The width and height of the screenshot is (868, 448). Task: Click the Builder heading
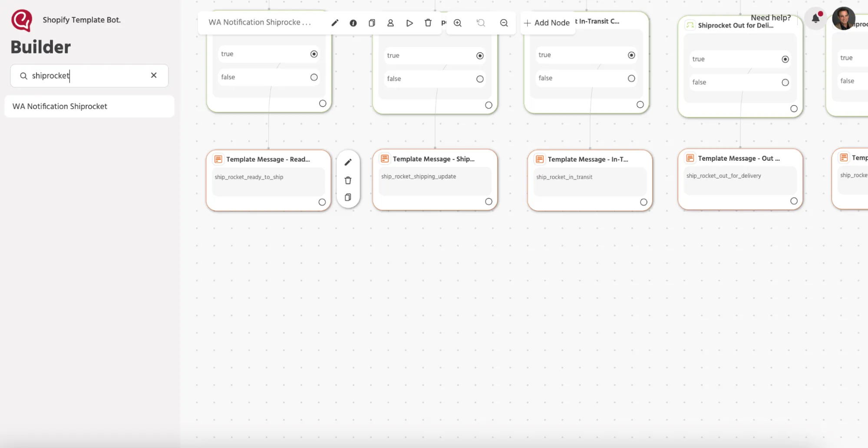[41, 47]
